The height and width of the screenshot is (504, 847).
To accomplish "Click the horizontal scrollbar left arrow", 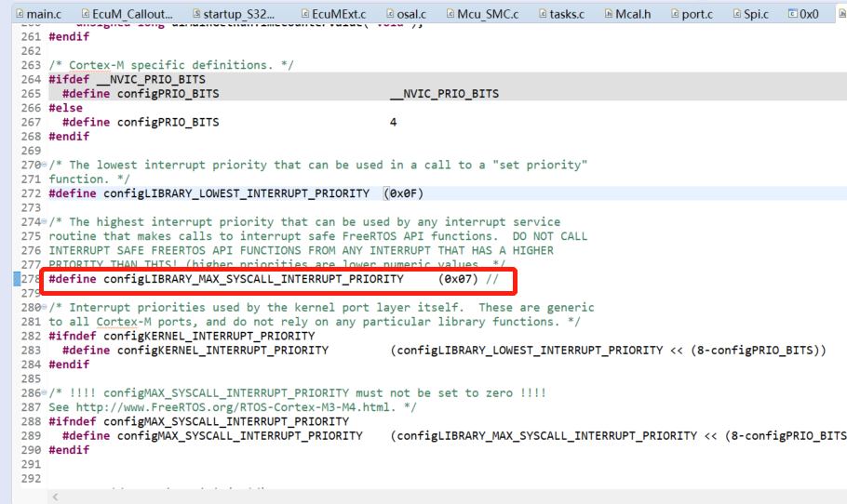I will (55, 497).
